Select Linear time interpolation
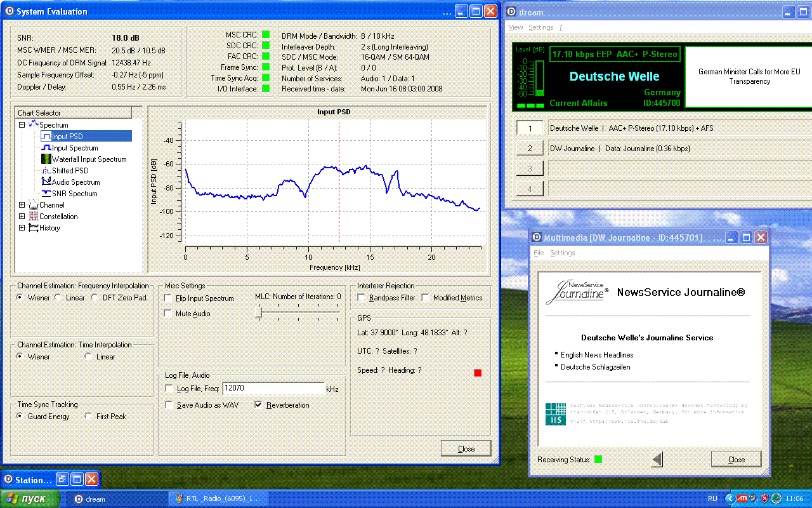 point(88,356)
